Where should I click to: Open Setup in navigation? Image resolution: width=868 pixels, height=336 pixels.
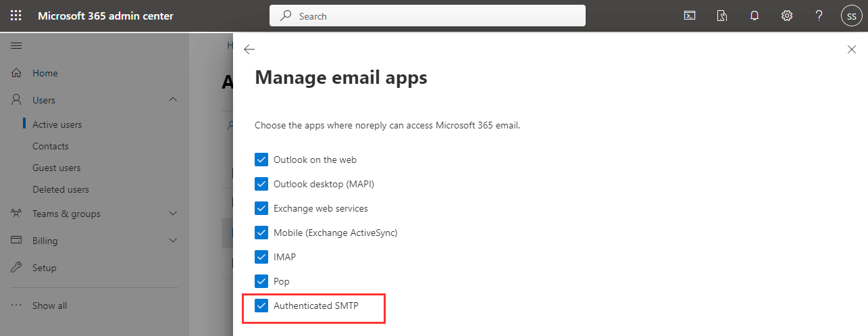45,268
